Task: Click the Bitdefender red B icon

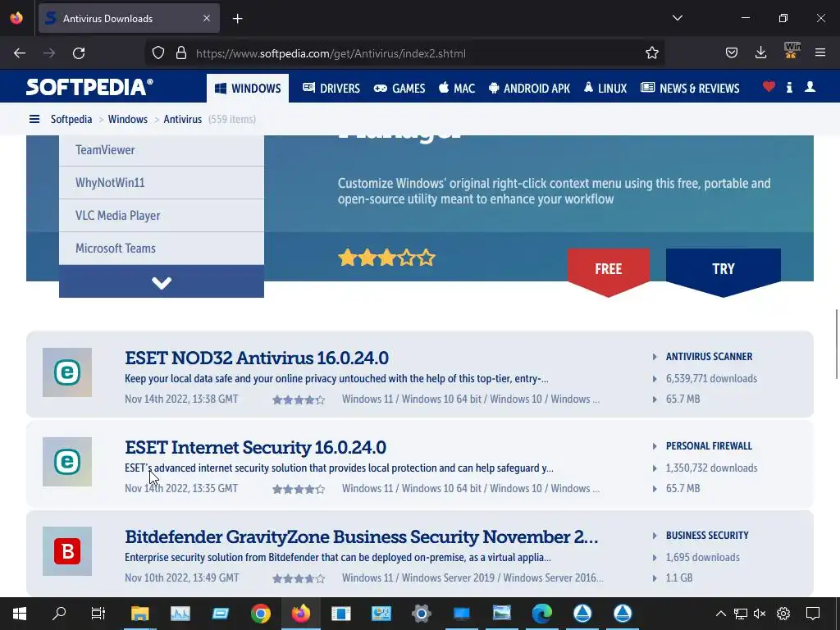Action: [67, 551]
